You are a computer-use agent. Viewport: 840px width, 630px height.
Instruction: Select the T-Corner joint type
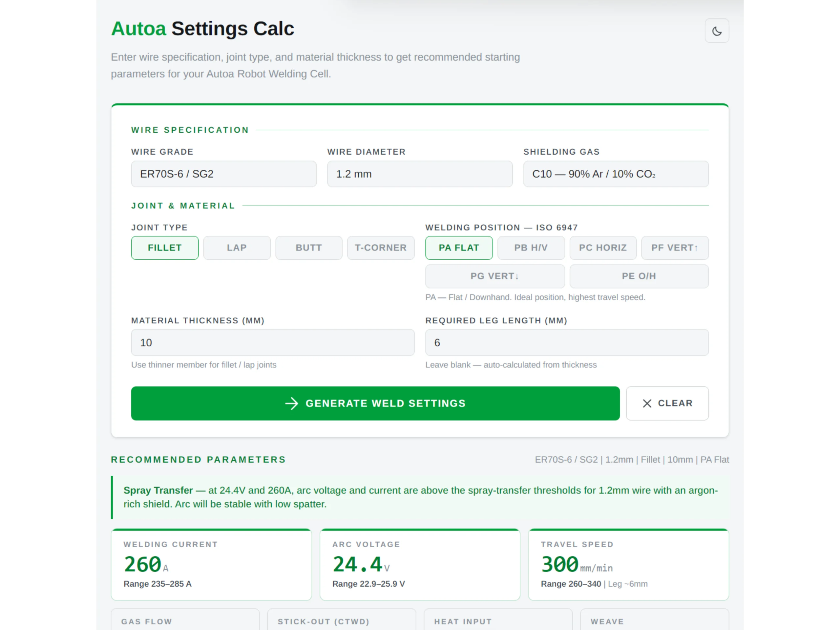tap(381, 248)
